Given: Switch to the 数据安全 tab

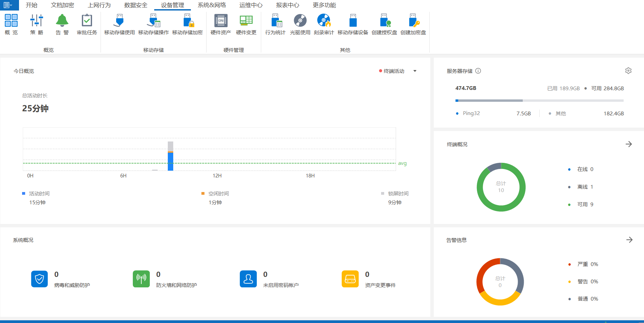Looking at the screenshot, I should [x=136, y=5].
